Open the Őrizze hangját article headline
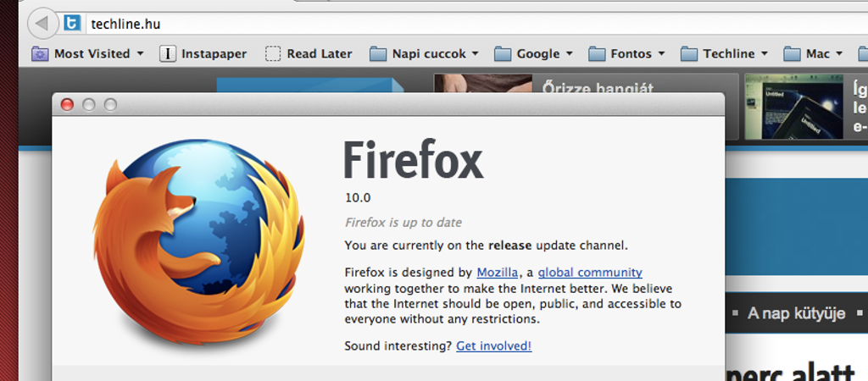This screenshot has width=868, height=381. pos(598,87)
